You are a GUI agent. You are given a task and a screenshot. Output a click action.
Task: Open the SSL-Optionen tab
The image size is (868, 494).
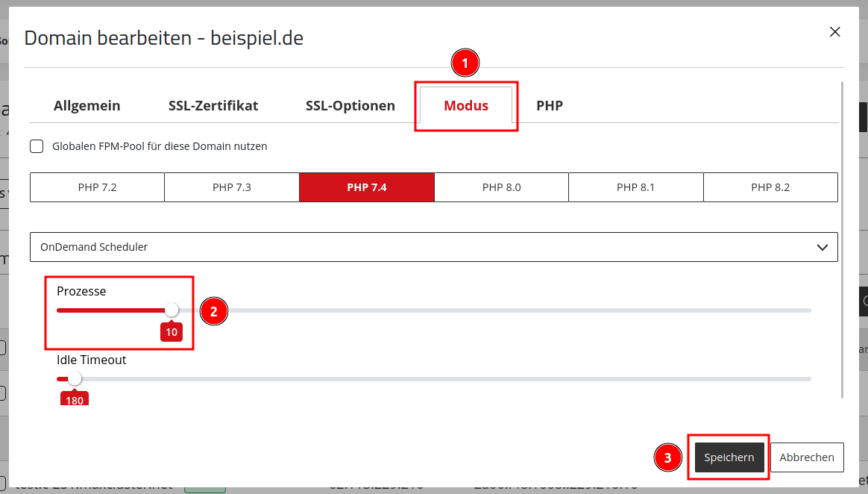pyautogui.click(x=350, y=105)
